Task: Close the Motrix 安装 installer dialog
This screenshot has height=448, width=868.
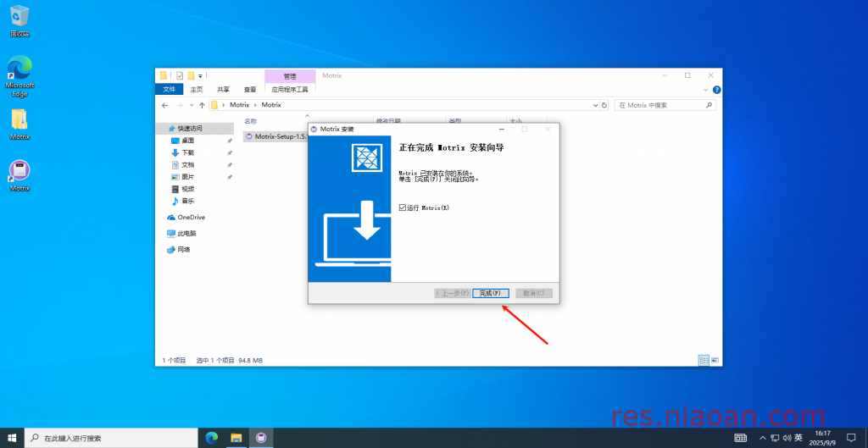Action: click(x=548, y=129)
